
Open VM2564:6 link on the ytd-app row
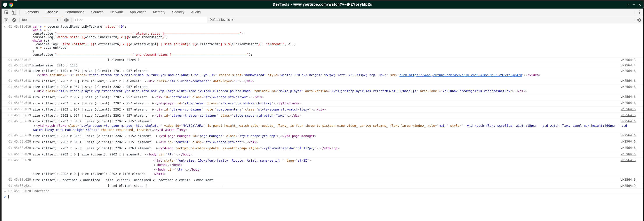click(628, 148)
